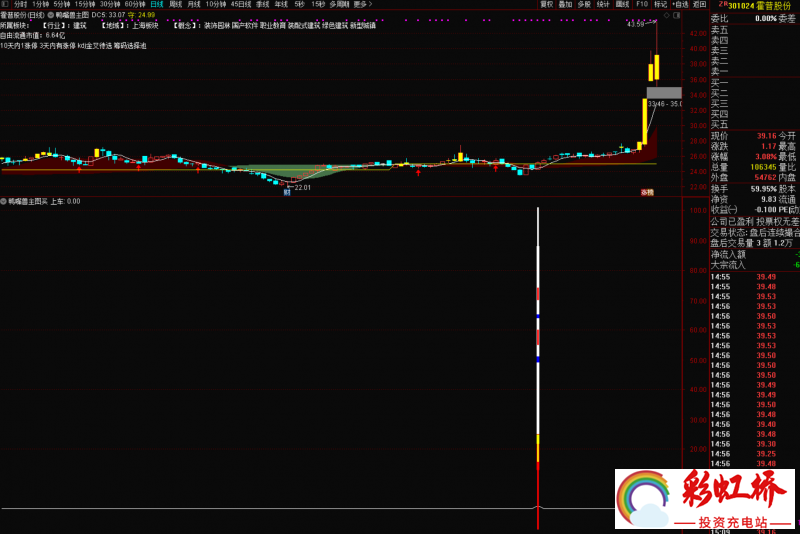Click the 收益(一) -0.100 value

tap(765, 210)
